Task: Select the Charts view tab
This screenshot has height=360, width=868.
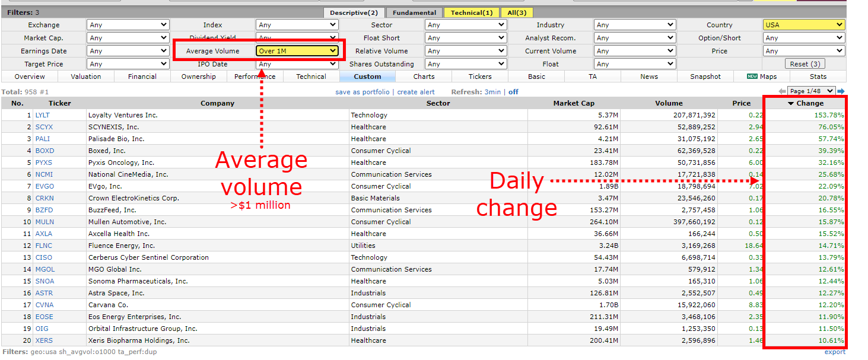Action: [424, 77]
